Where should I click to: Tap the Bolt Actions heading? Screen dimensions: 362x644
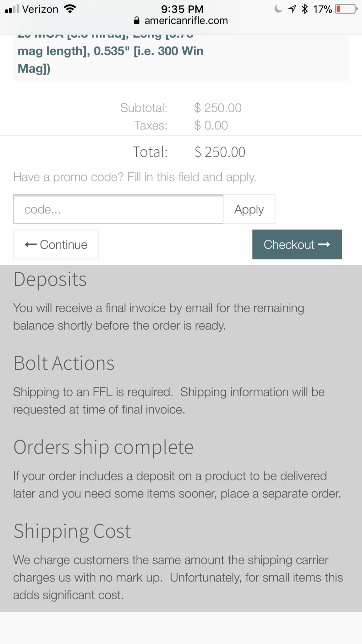(64, 363)
